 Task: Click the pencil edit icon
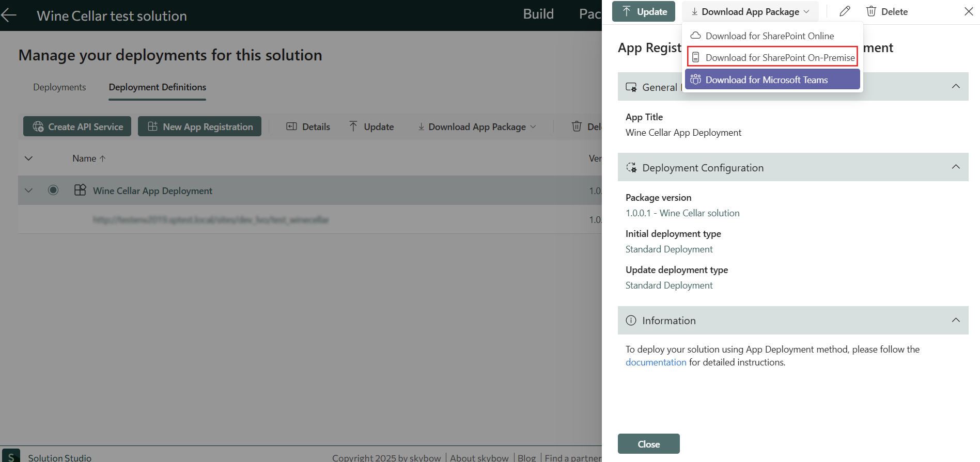(x=845, y=11)
